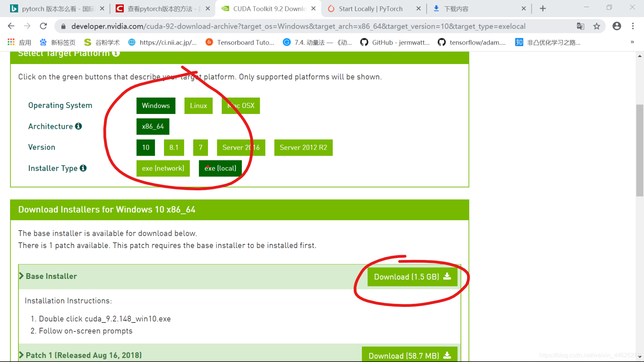
Task: Choose the exe (local) installer type
Action: [220, 168]
